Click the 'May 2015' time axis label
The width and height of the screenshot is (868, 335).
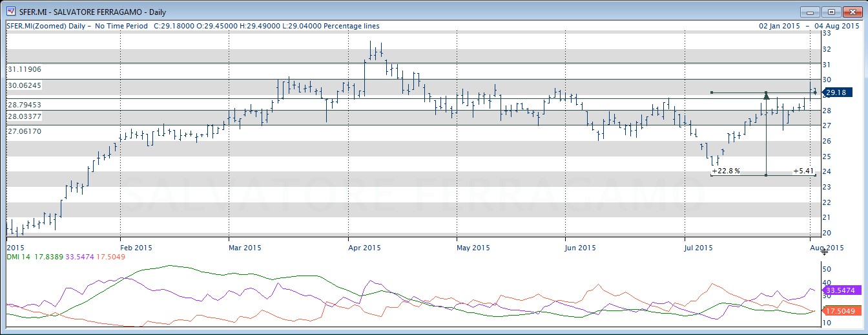[x=473, y=248]
